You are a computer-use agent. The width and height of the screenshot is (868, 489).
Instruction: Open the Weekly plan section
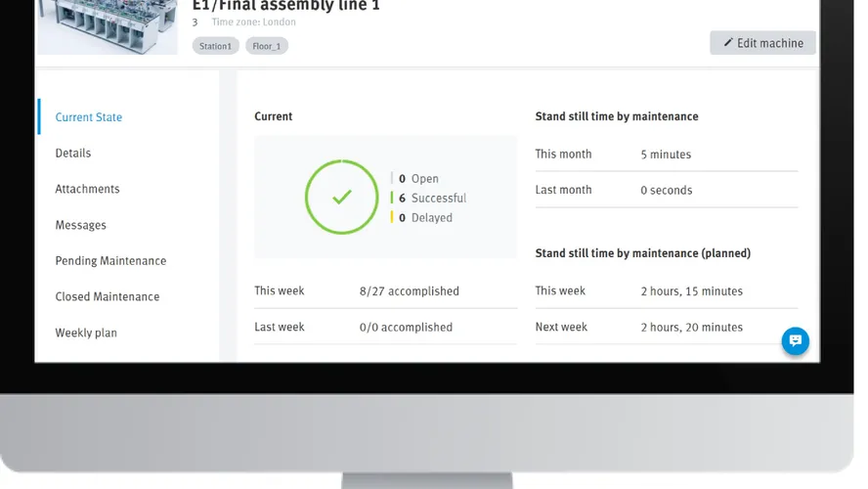click(86, 333)
